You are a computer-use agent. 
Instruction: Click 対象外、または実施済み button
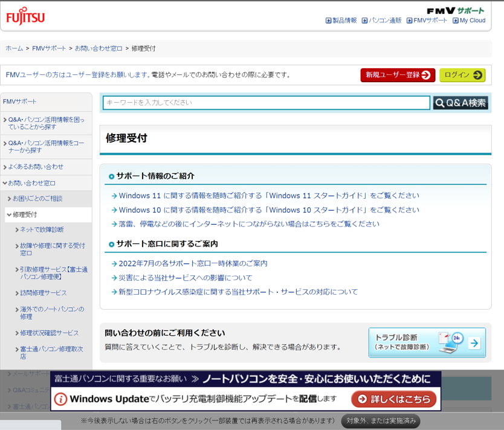click(381, 421)
